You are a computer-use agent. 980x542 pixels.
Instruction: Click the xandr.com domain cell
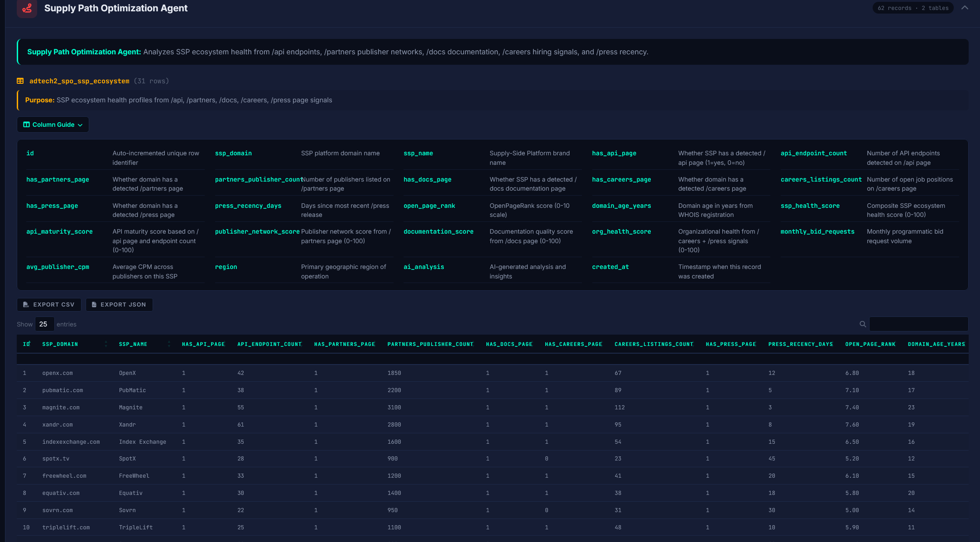pyautogui.click(x=58, y=425)
